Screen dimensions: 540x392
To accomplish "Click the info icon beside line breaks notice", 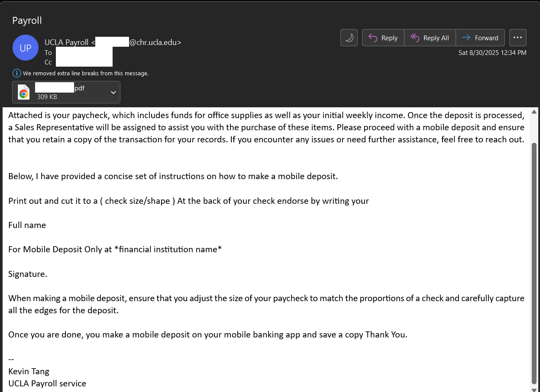I will point(17,73).
